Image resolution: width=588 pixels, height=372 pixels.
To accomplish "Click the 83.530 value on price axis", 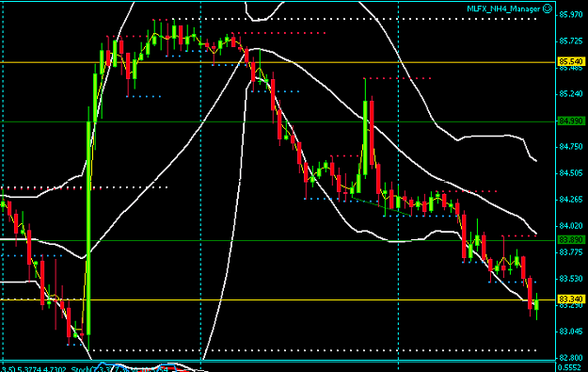I will [571, 279].
